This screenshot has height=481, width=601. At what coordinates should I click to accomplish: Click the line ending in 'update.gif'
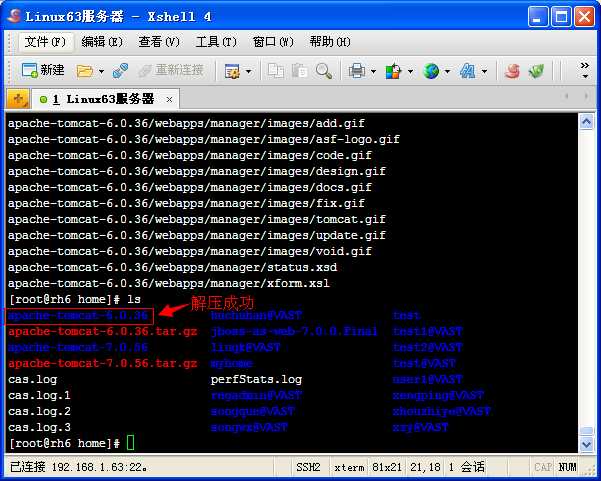click(197, 235)
